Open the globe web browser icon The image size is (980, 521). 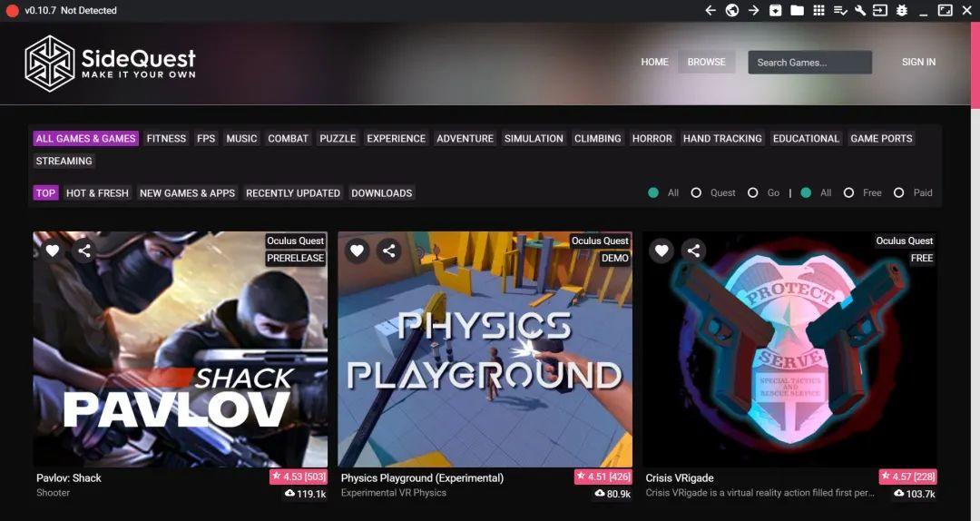[x=732, y=11]
